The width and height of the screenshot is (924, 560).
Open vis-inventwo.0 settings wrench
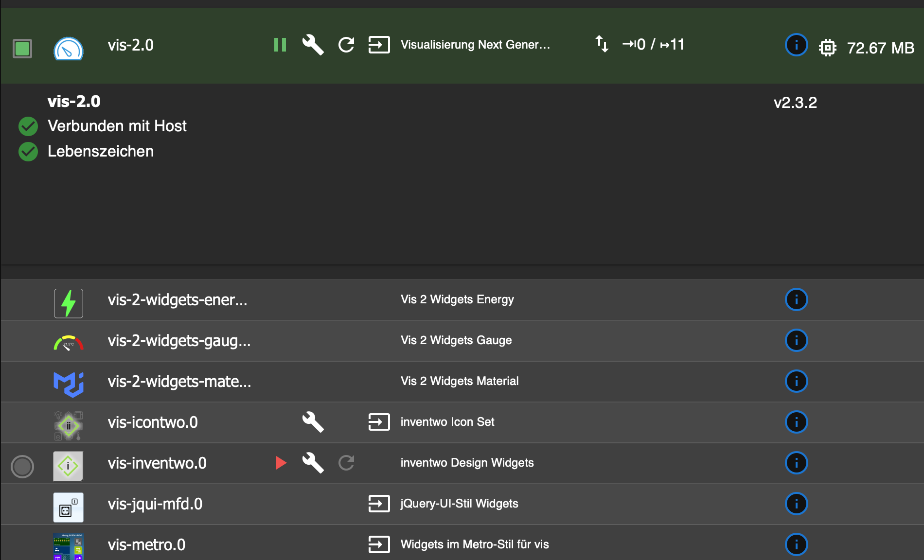(x=313, y=463)
